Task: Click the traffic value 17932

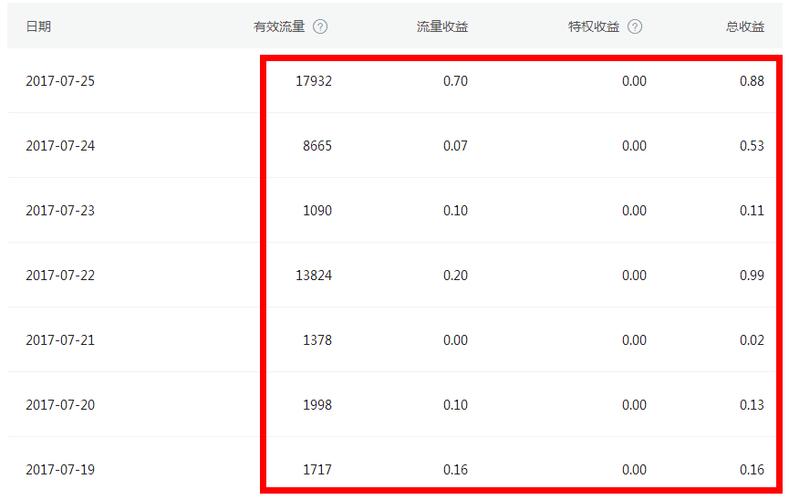Action: (x=313, y=81)
